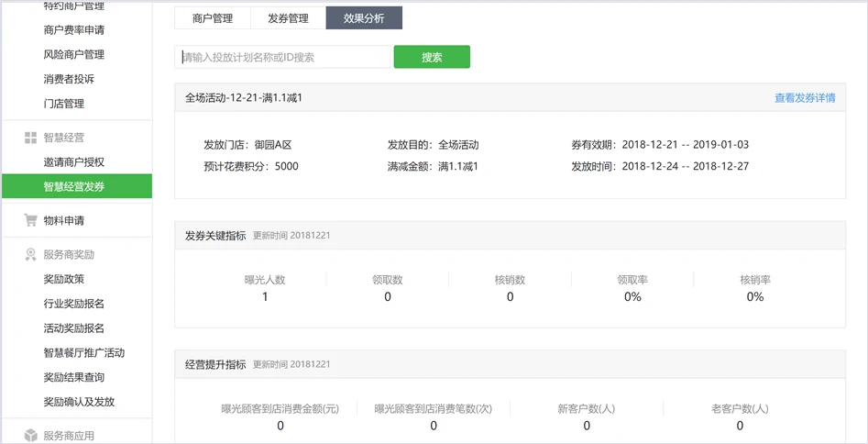The width and height of the screenshot is (868, 444).
Task: Open 商户费率申请 in the sidebar
Action: (73, 30)
